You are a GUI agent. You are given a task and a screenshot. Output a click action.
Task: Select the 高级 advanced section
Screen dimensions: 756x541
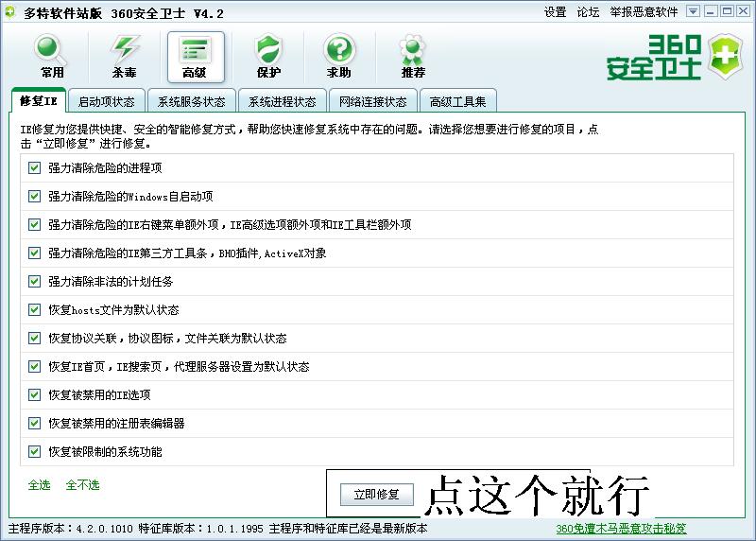coord(196,57)
